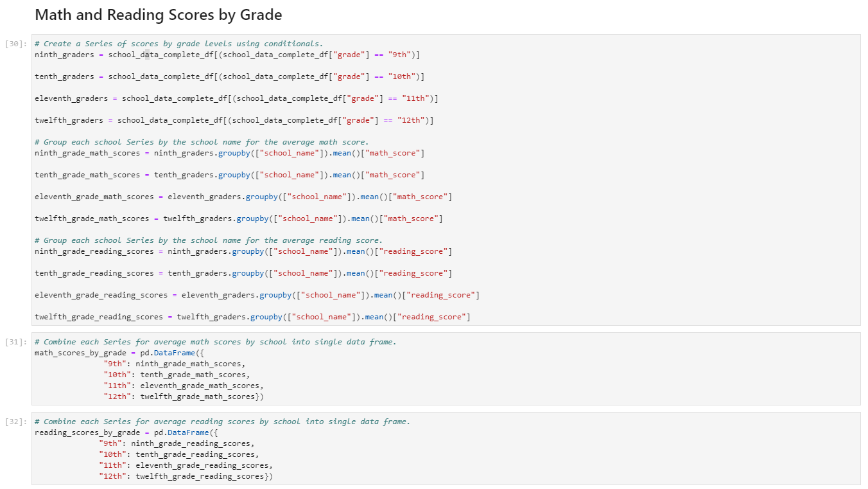Click the 'reading_scores_by_grade = pd.DataFrame({' line
The height and width of the screenshot is (489, 868).
pos(126,432)
